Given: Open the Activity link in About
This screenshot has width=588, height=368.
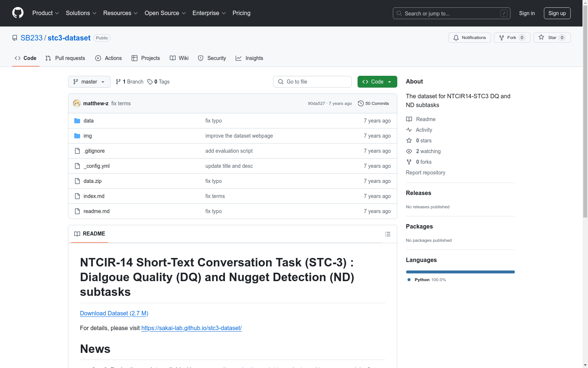Looking at the screenshot, I should [419, 130].
